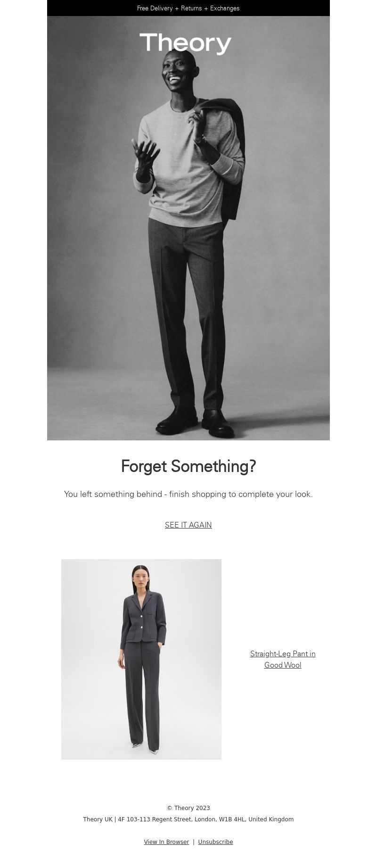Click the © Theory 2023 copyright text
This screenshot has height=868, width=377.
click(188, 808)
